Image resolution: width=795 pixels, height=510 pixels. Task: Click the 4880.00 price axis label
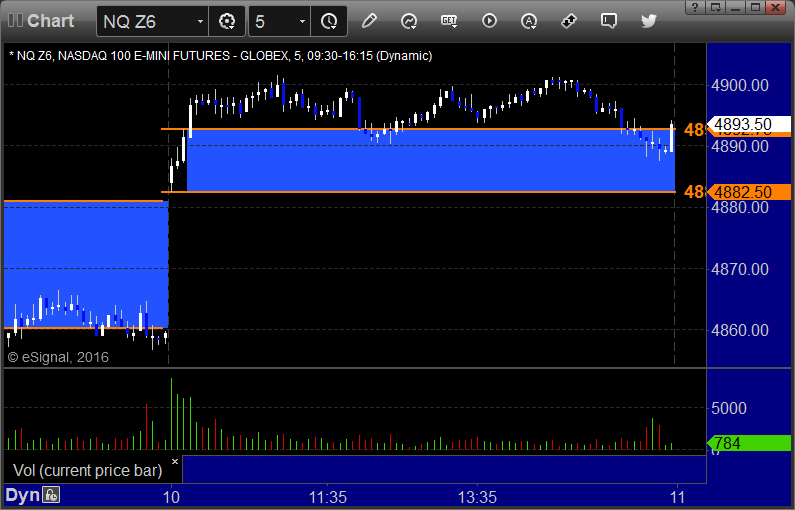click(x=740, y=207)
